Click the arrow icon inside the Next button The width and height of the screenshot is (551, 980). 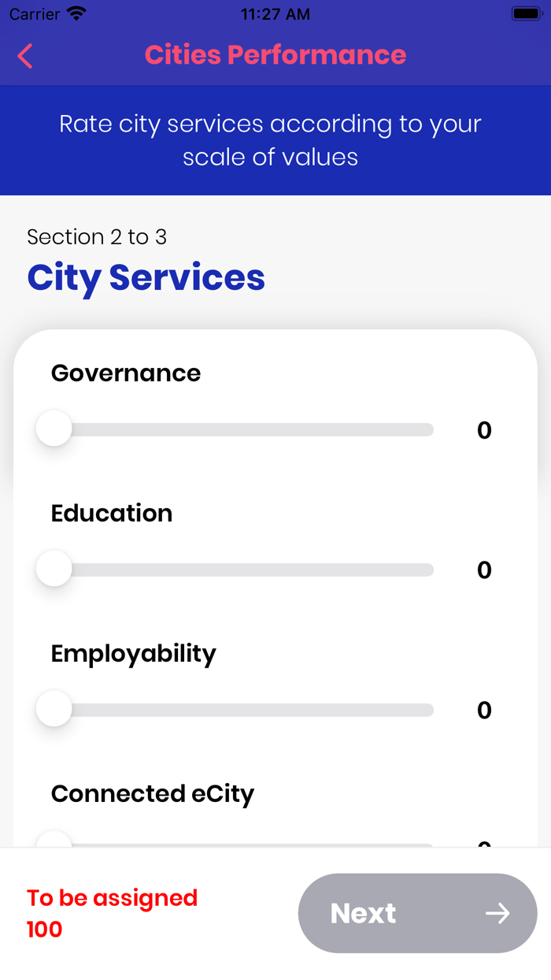click(498, 913)
